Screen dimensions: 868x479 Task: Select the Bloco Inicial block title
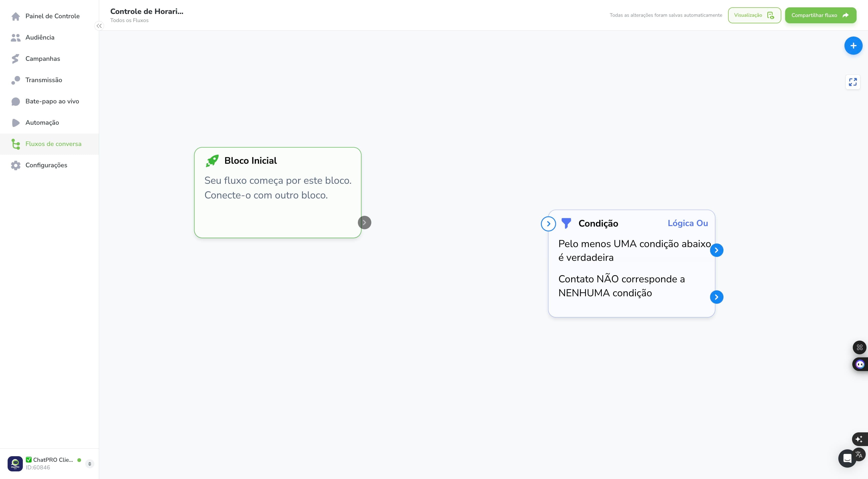point(251,161)
